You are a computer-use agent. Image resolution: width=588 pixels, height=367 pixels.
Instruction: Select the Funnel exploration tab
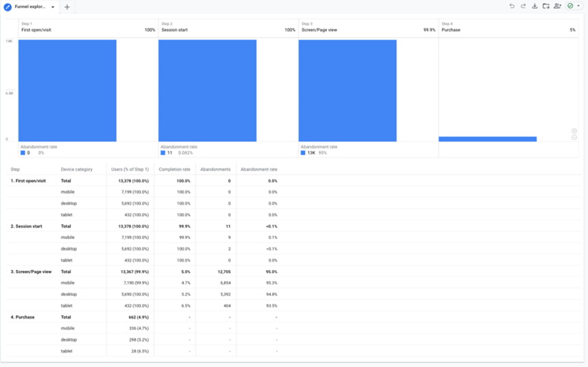tap(29, 7)
